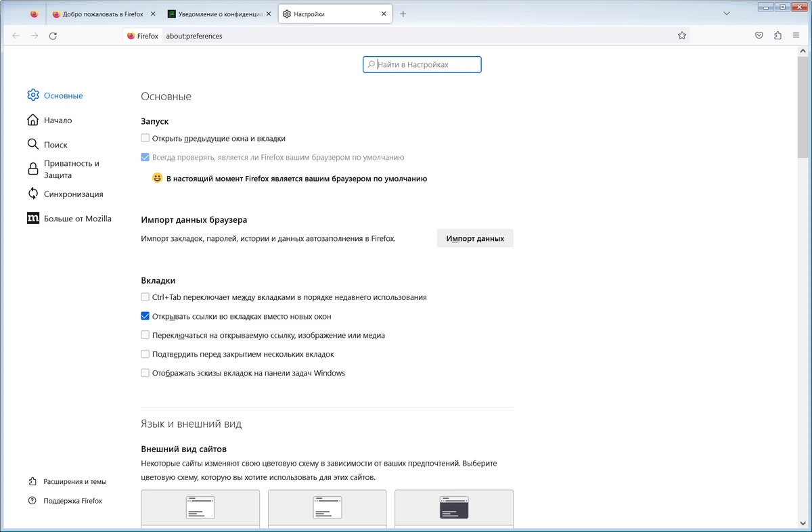This screenshot has width=812, height=532.
Task: Enable Подтвердить перед закрытием нескольких вкладок
Action: coord(145,354)
